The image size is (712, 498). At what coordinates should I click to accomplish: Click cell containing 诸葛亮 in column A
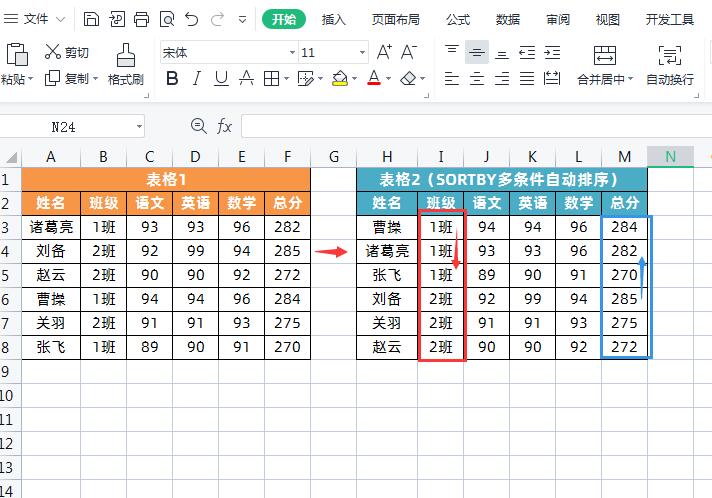pos(51,227)
